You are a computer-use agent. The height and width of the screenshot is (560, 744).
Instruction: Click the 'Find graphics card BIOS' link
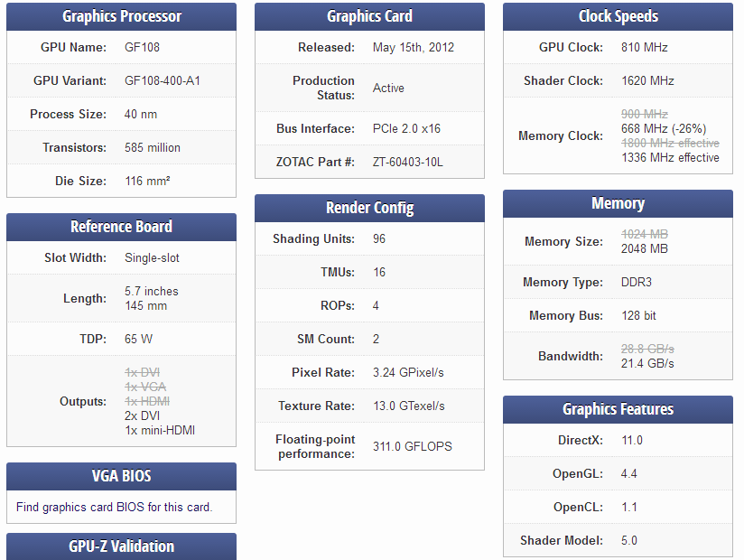[x=114, y=507]
